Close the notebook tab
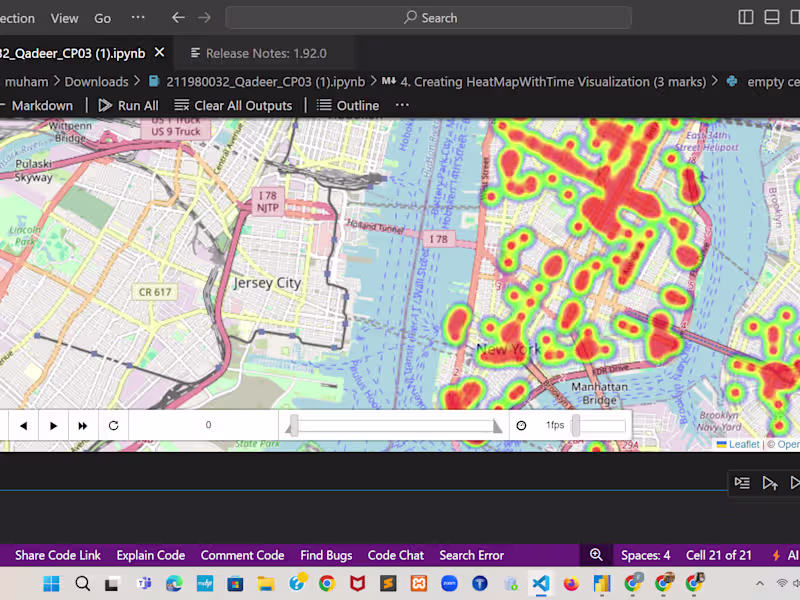This screenshot has width=800, height=600. 159,53
